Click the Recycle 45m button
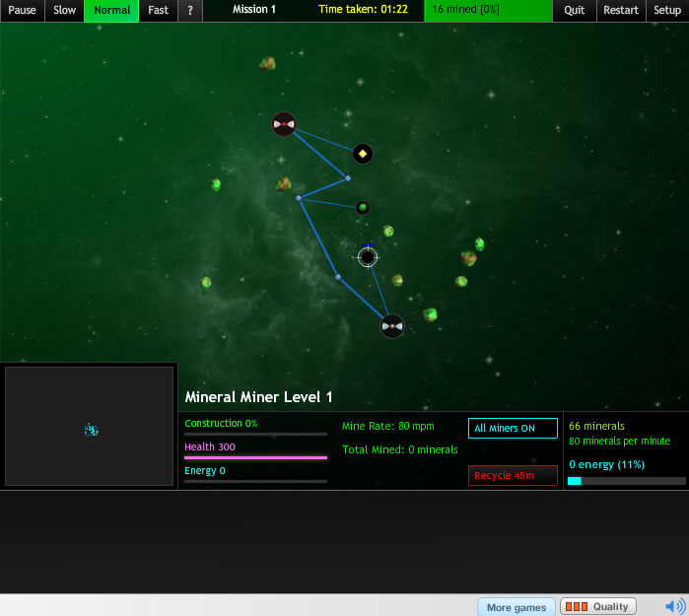Viewport: 689px width, 616px height. coord(513,475)
